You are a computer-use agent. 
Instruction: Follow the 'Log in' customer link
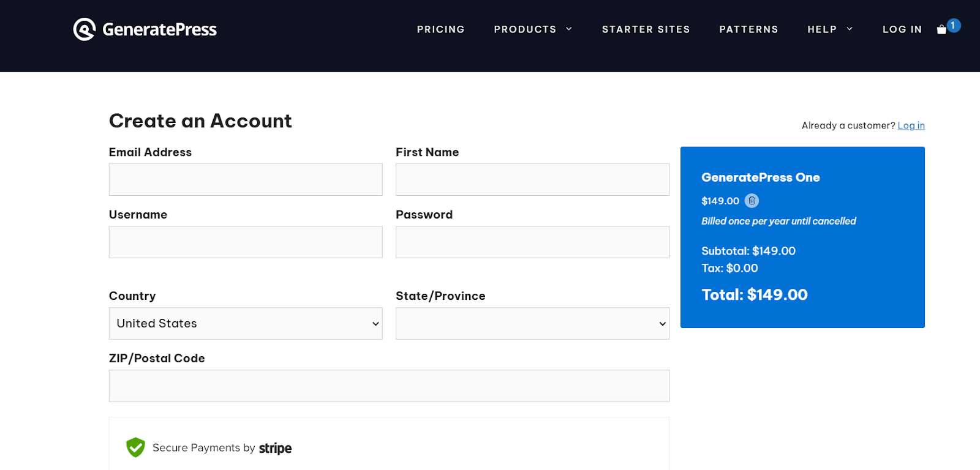[x=911, y=125]
